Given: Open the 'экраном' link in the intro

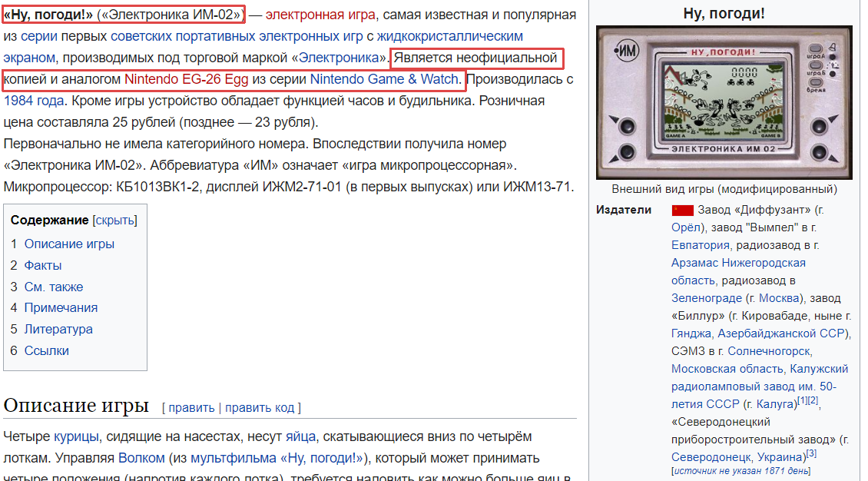Looking at the screenshot, I should click(29, 58).
